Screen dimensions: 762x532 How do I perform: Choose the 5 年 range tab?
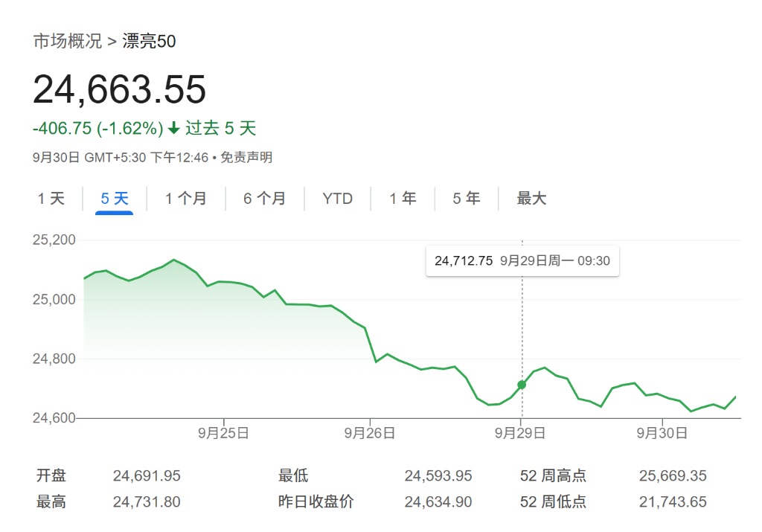pyautogui.click(x=467, y=199)
